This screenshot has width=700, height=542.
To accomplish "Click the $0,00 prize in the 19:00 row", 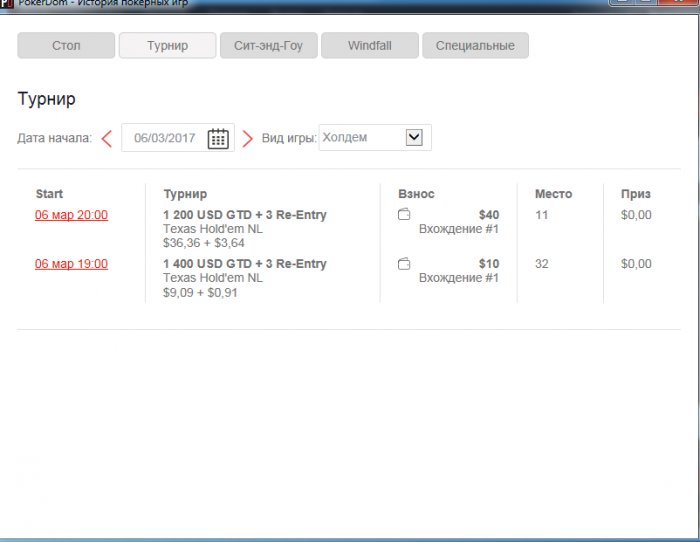I will point(636,264).
